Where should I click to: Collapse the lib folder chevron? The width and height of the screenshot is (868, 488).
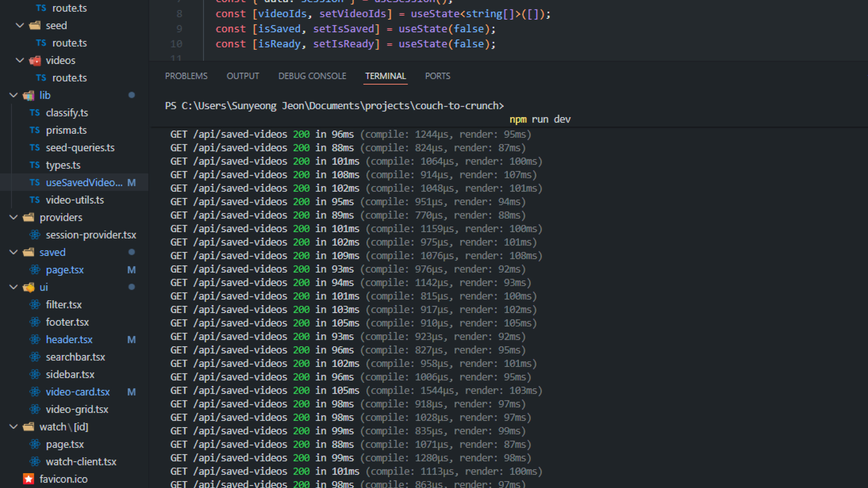point(13,95)
